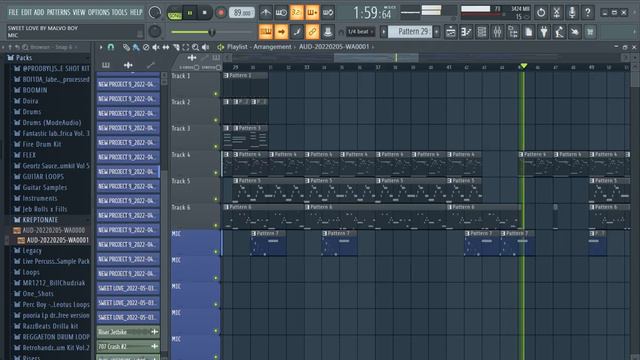
Task: Select the 707 Crash #2 clip
Action: tap(128, 347)
